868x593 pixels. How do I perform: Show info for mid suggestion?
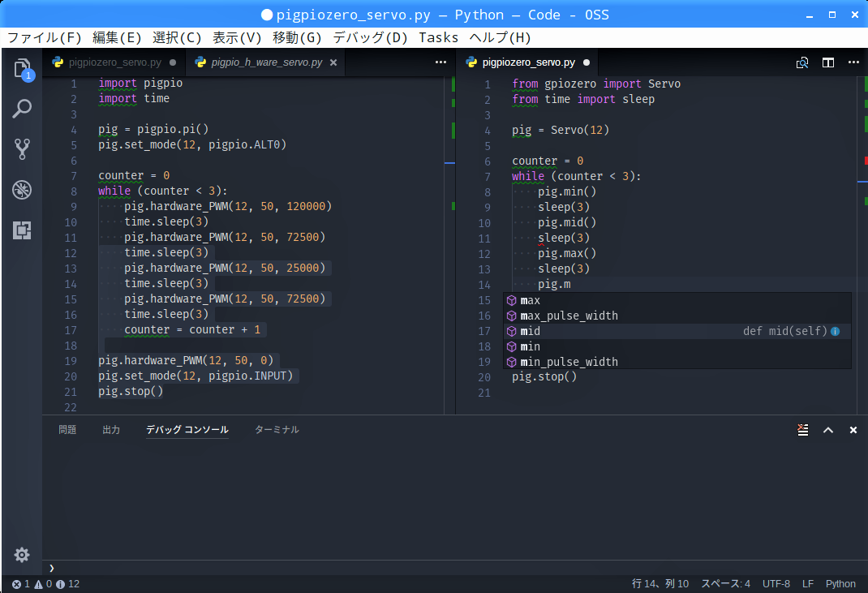[x=835, y=332]
